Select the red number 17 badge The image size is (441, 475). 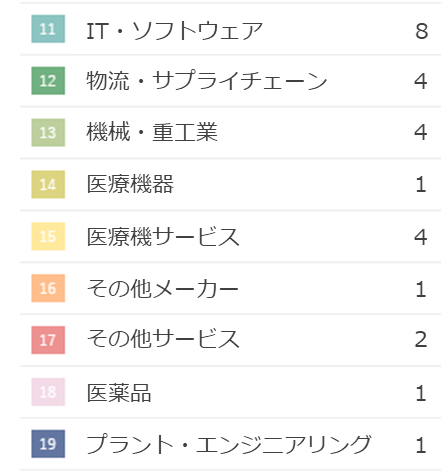pos(48,340)
